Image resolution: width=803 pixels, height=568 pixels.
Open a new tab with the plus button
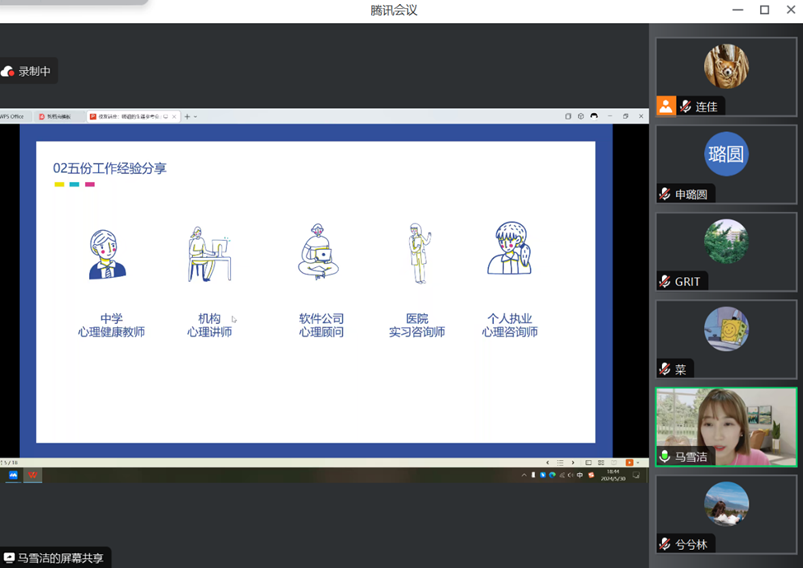click(x=187, y=116)
